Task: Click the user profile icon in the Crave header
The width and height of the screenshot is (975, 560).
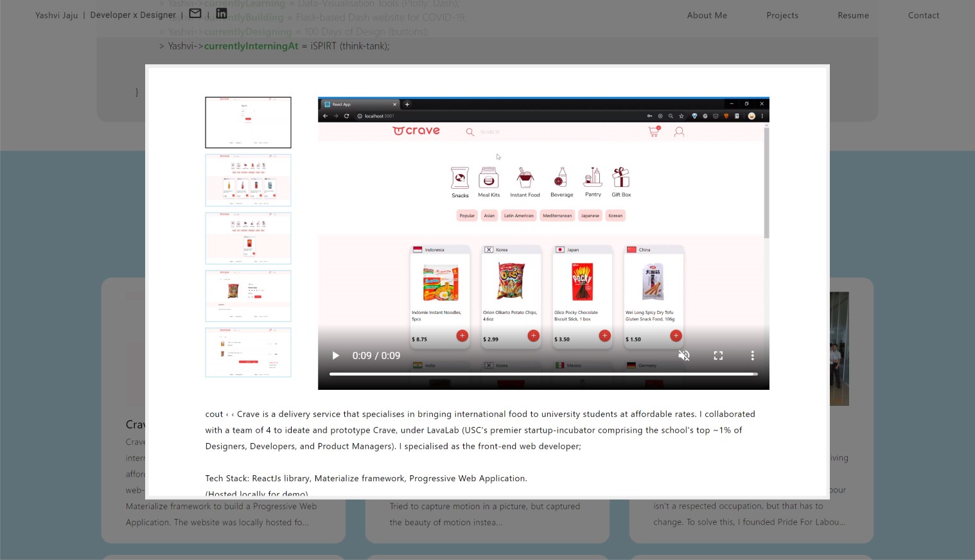Action: pyautogui.click(x=679, y=132)
